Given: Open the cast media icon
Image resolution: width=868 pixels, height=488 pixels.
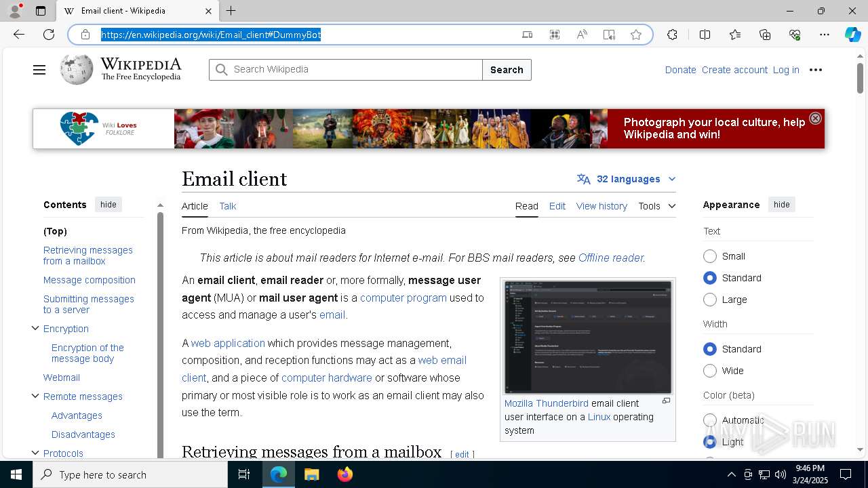Looking at the screenshot, I should (x=527, y=35).
